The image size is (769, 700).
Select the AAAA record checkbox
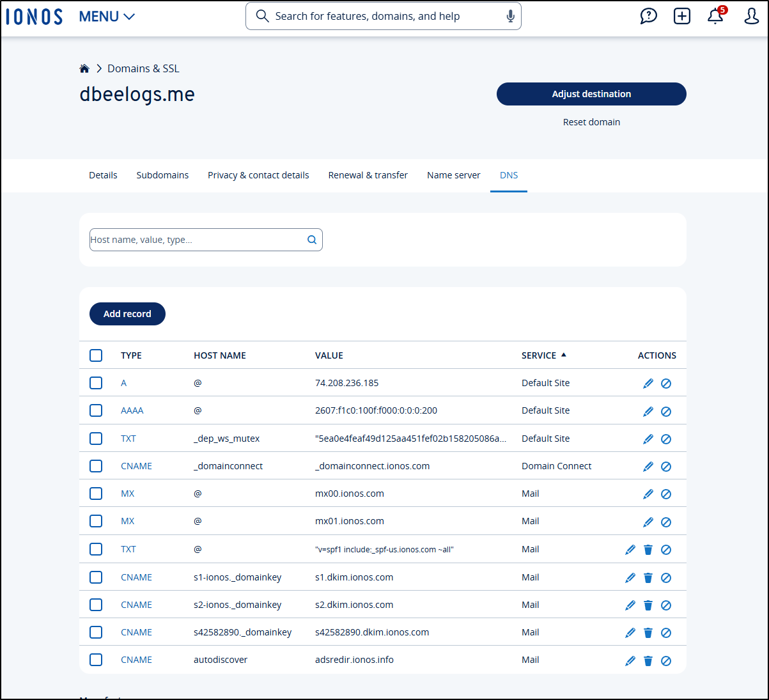pos(96,410)
